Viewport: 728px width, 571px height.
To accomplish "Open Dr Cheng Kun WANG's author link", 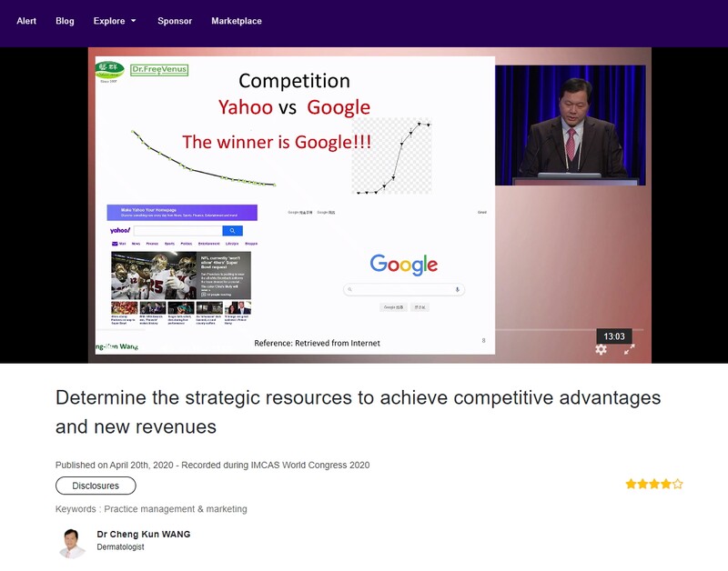I will click(144, 535).
